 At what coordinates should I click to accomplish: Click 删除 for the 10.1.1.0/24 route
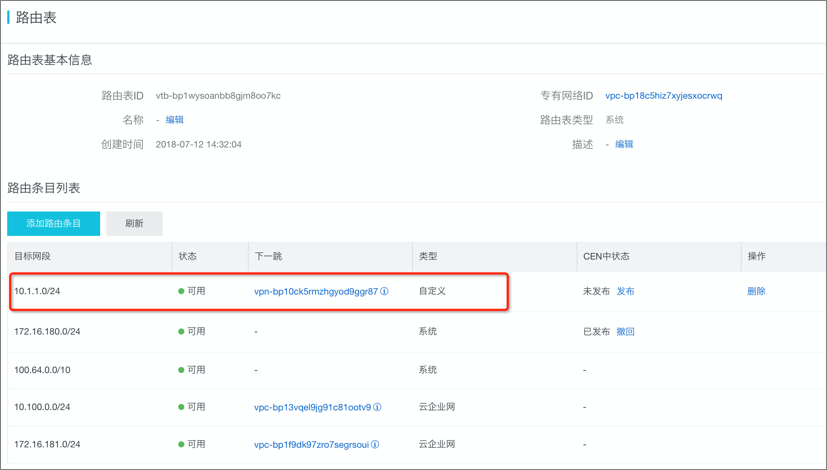tap(756, 291)
